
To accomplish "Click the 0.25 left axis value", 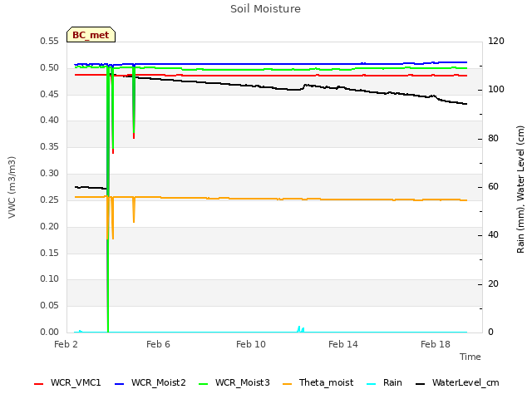I will tap(49, 199).
